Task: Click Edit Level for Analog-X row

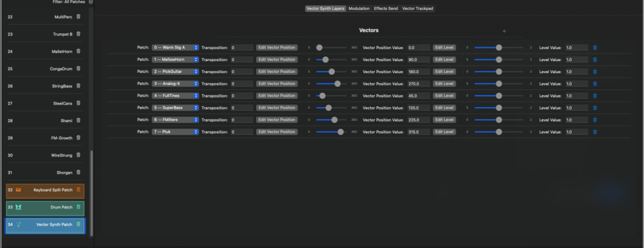Action: coord(445,84)
